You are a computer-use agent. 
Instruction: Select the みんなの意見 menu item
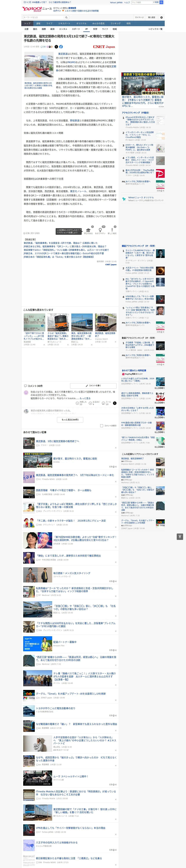(99, 24)
